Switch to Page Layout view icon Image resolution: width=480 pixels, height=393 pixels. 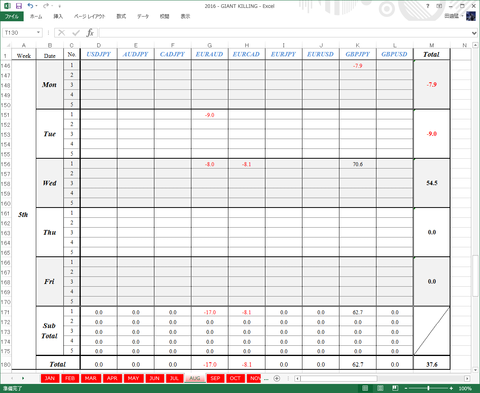(380, 388)
